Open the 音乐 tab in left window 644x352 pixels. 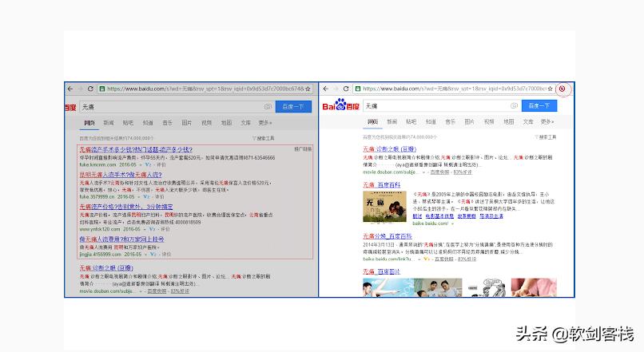[167, 123]
